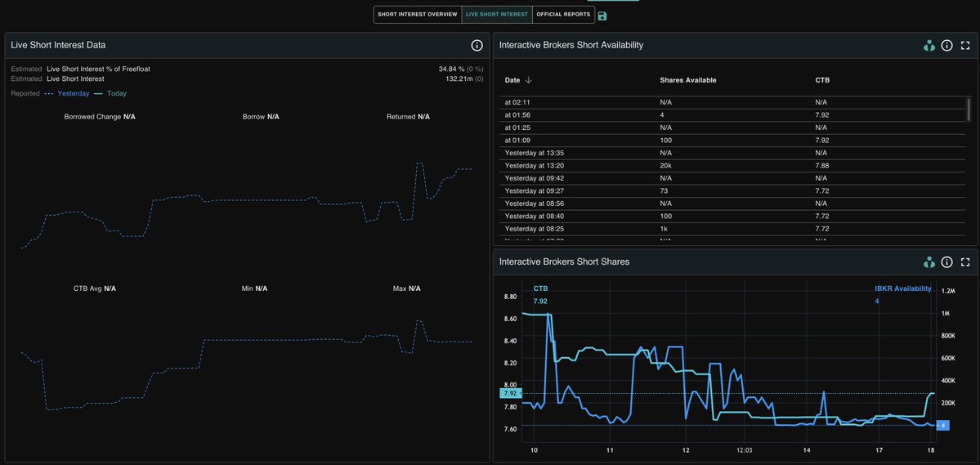Viewport: 980px width, 465px height.
Task: Select the 'Yesterday at 08:25' row
Action: tap(732, 229)
